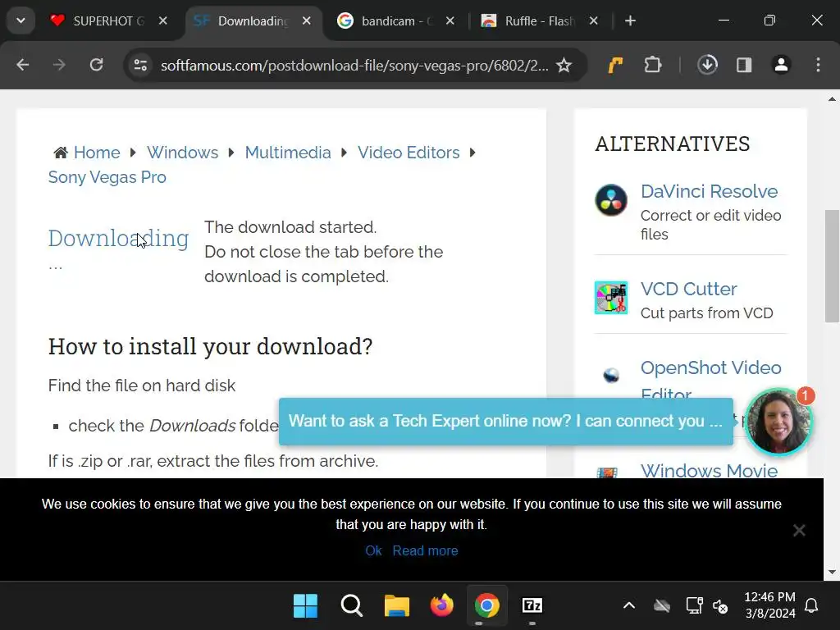Click the Tech Expert chat message bubble
Viewport: 840px width, 630px height.
(505, 421)
